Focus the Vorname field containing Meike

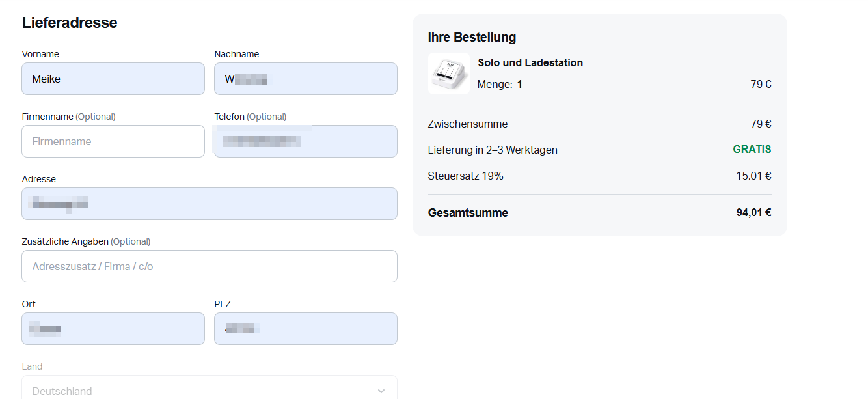click(x=113, y=79)
